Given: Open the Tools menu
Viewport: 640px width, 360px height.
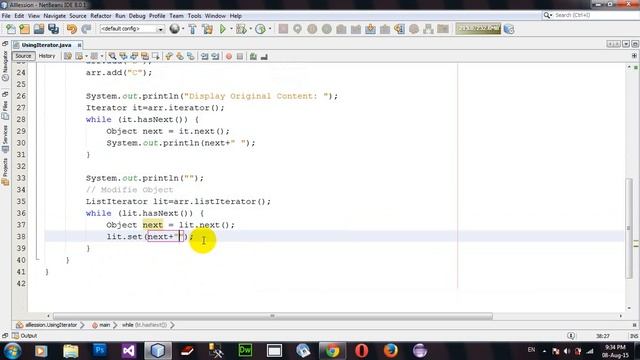Looking at the screenshot, I should click(194, 16).
